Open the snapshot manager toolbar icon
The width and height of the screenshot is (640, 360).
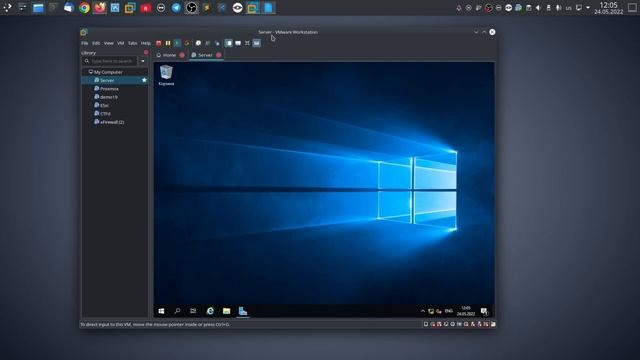click(x=217, y=43)
